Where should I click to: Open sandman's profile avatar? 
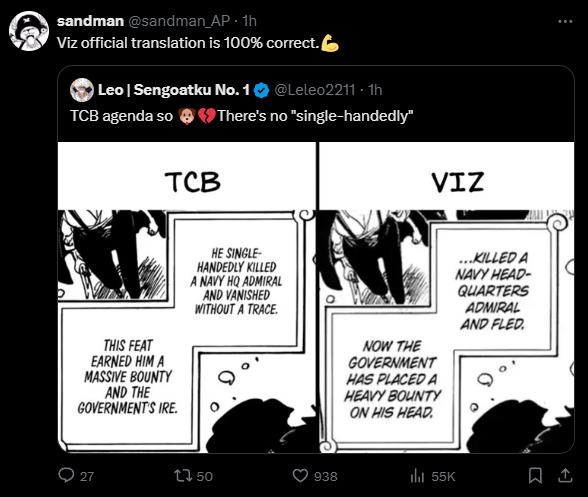coord(29,31)
